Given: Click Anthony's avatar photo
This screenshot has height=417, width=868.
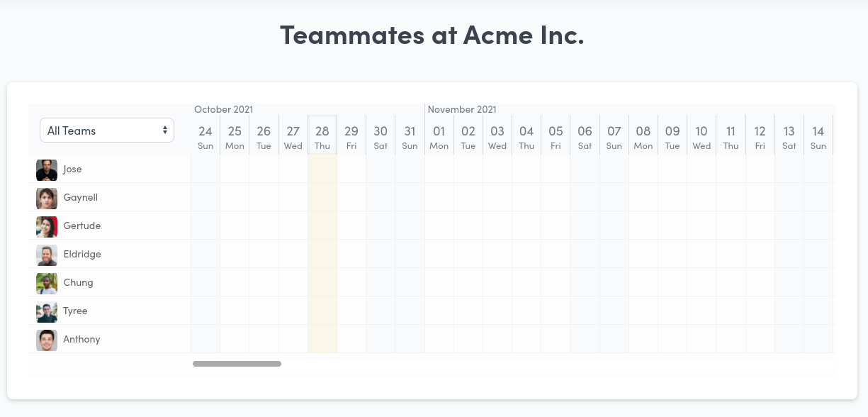Looking at the screenshot, I should (47, 340).
